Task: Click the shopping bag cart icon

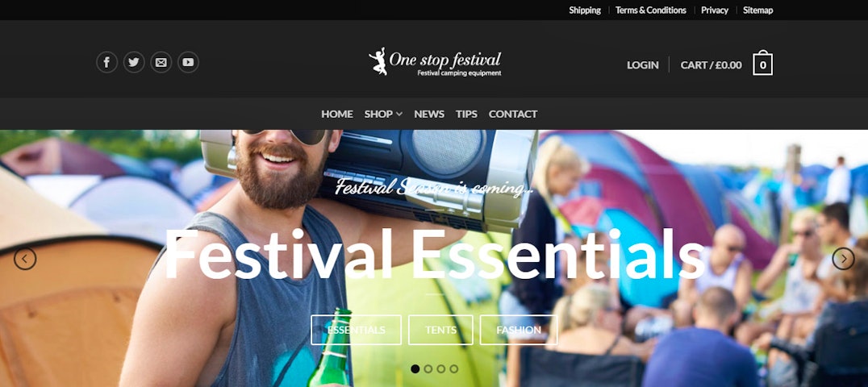Action: click(x=763, y=63)
